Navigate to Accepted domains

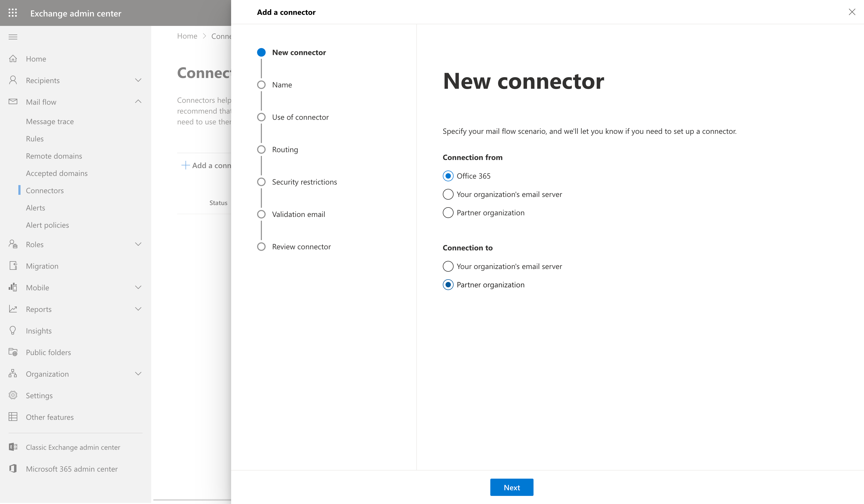coord(57,173)
